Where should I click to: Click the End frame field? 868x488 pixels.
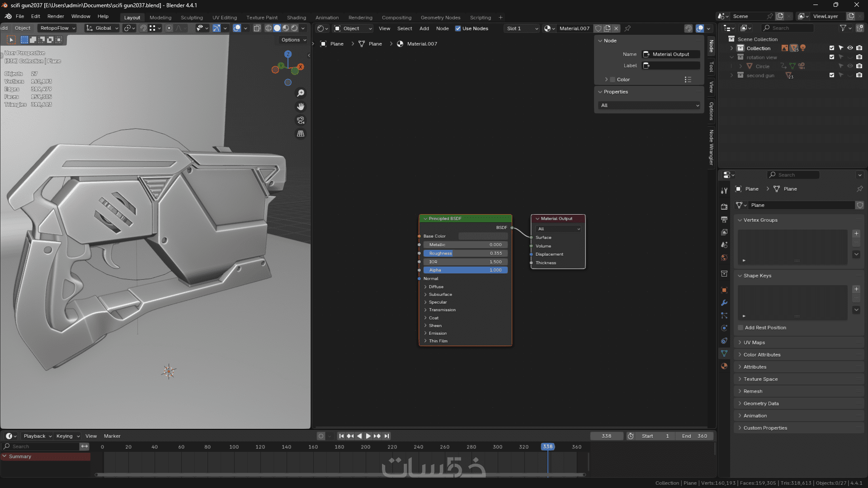(694, 436)
